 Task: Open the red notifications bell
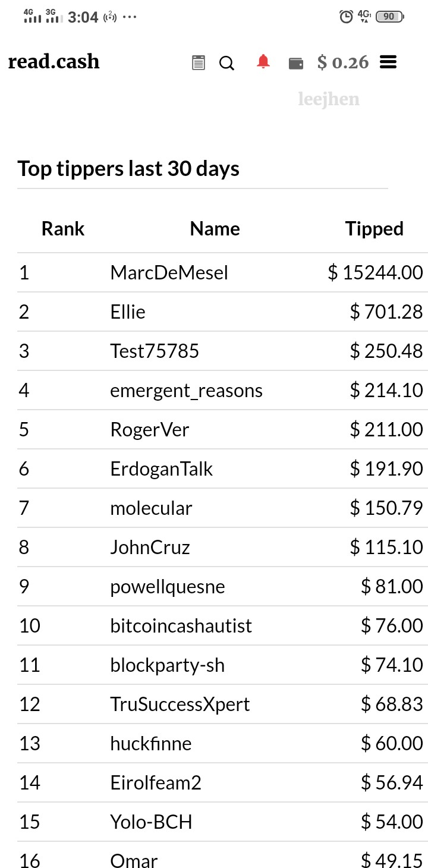click(x=263, y=62)
